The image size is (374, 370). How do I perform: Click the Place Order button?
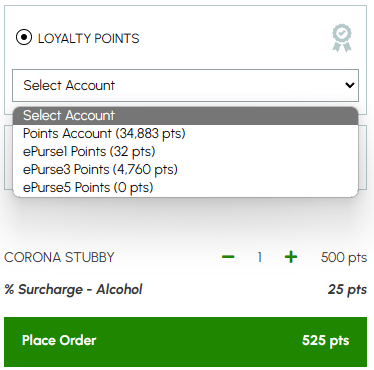185,342
